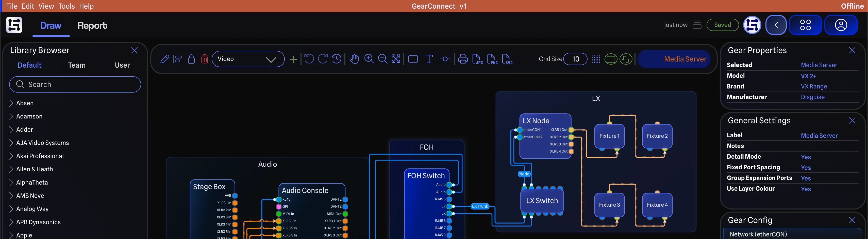868x239 pixels.
Task: Close the Library Browser panel
Action: click(x=135, y=50)
